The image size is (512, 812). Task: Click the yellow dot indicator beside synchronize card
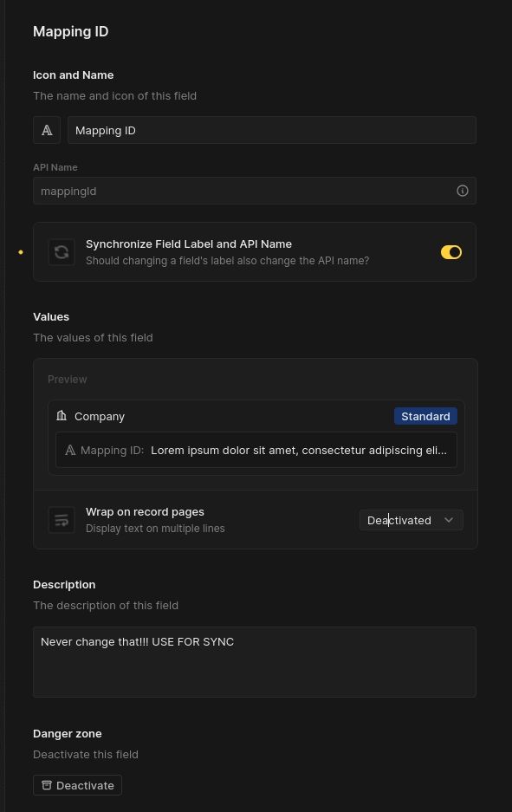[21, 252]
